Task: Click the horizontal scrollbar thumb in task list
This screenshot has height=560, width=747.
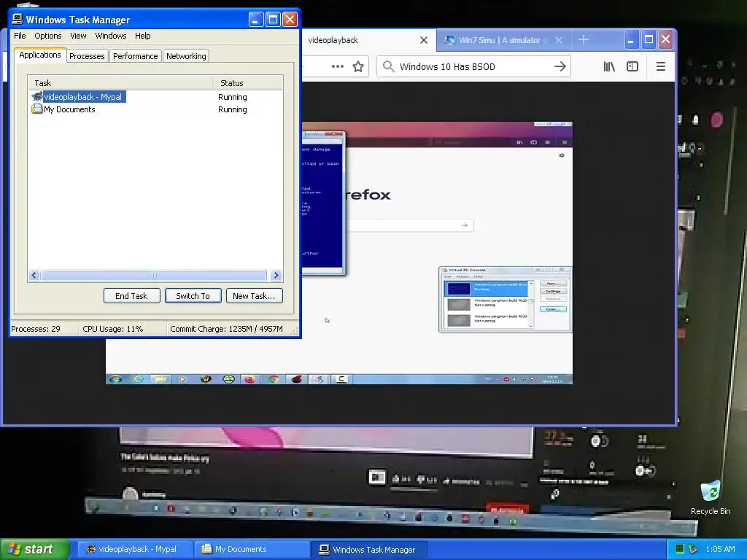Action: (154, 275)
